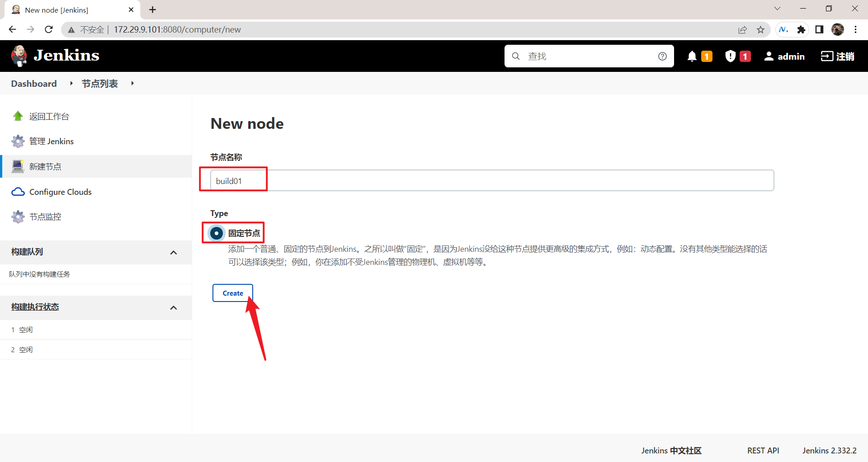Click the green up-arrow 返回工作台 icon

click(18, 116)
